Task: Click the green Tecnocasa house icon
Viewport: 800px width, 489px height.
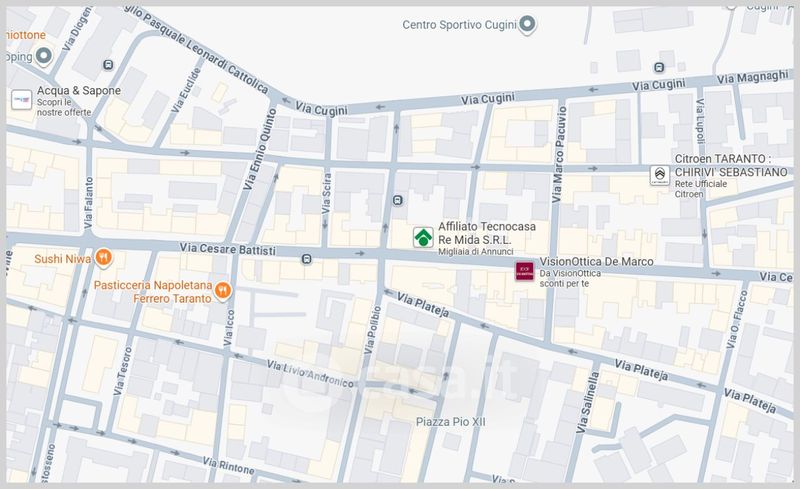Action: pyautogui.click(x=424, y=238)
